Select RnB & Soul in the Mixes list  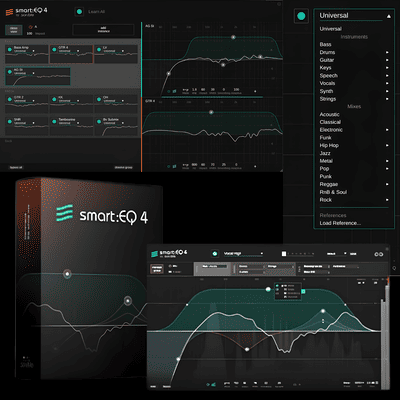coord(333,192)
